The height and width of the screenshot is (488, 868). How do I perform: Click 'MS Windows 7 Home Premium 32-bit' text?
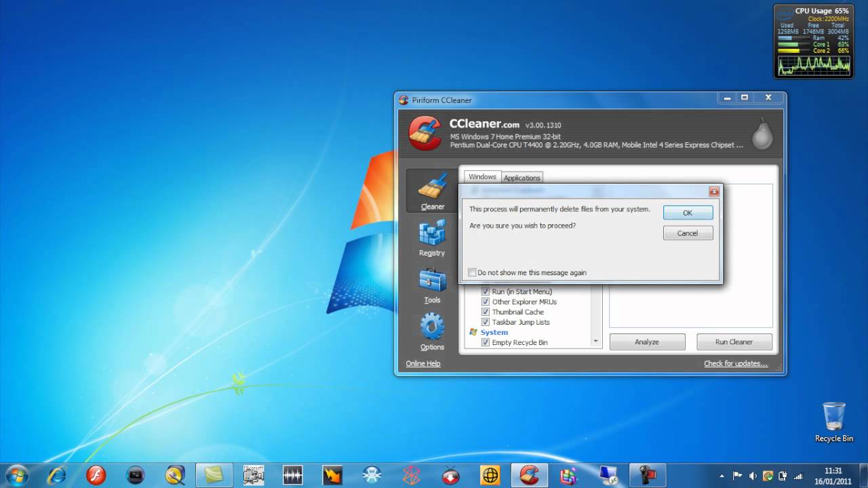pos(506,137)
